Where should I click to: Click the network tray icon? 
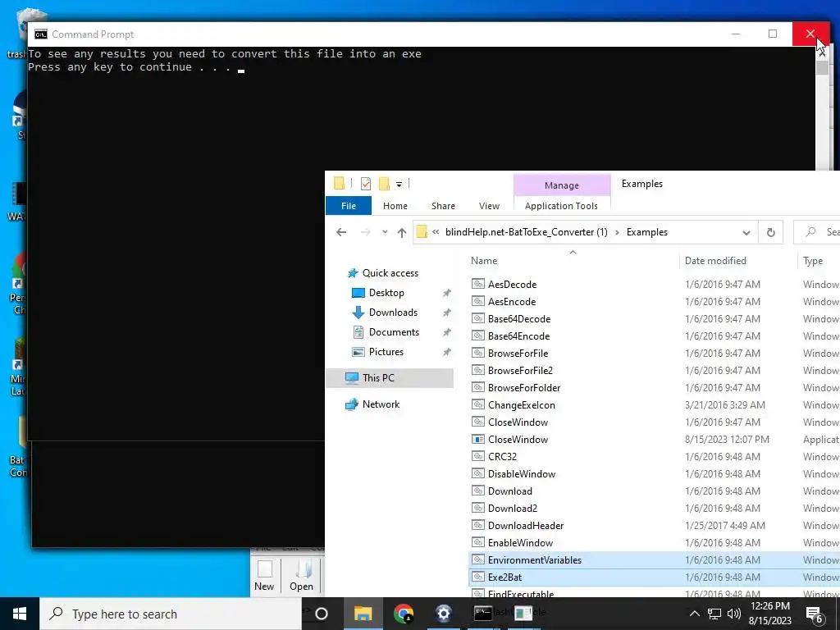coord(714,614)
